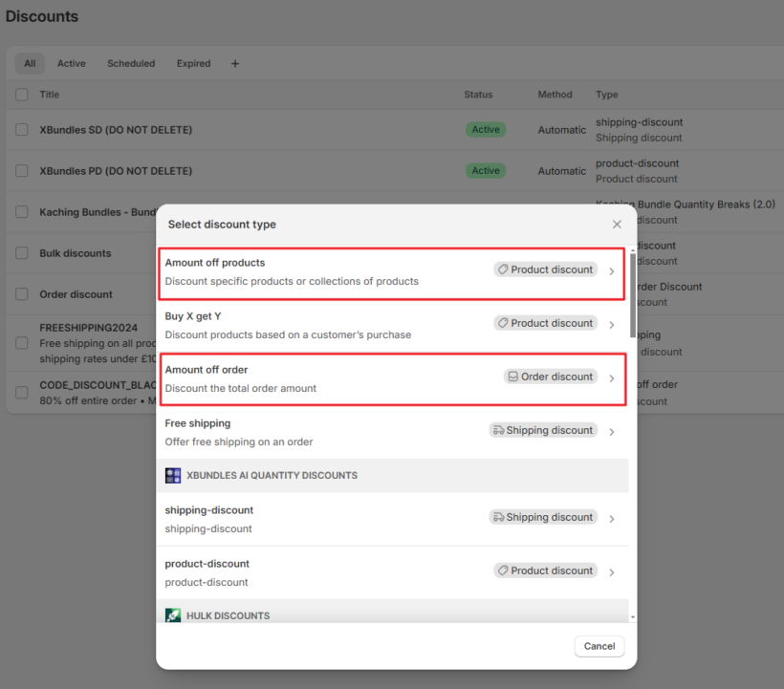Screen dimensions: 784x689
Task: Expand the Amount off order chevron
Action: click(x=612, y=378)
